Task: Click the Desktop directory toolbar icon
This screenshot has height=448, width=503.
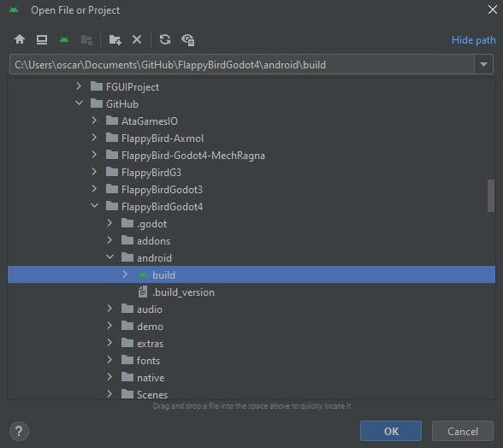Action: click(x=42, y=39)
